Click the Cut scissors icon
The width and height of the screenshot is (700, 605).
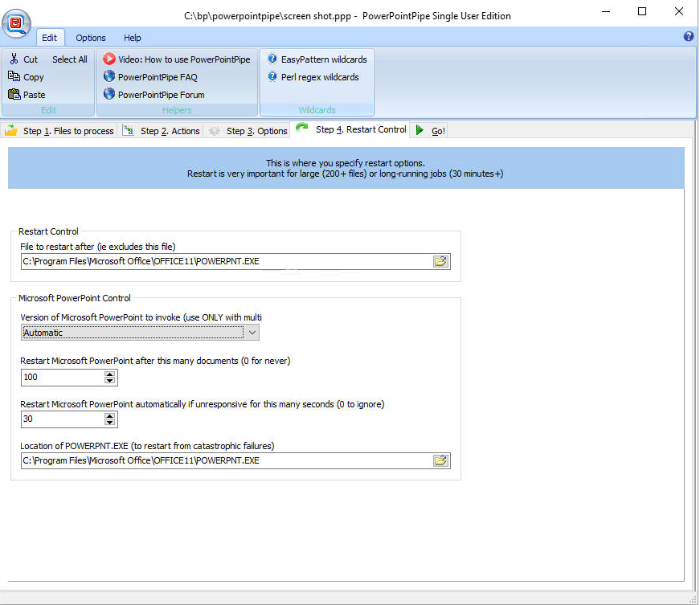pyautogui.click(x=14, y=59)
